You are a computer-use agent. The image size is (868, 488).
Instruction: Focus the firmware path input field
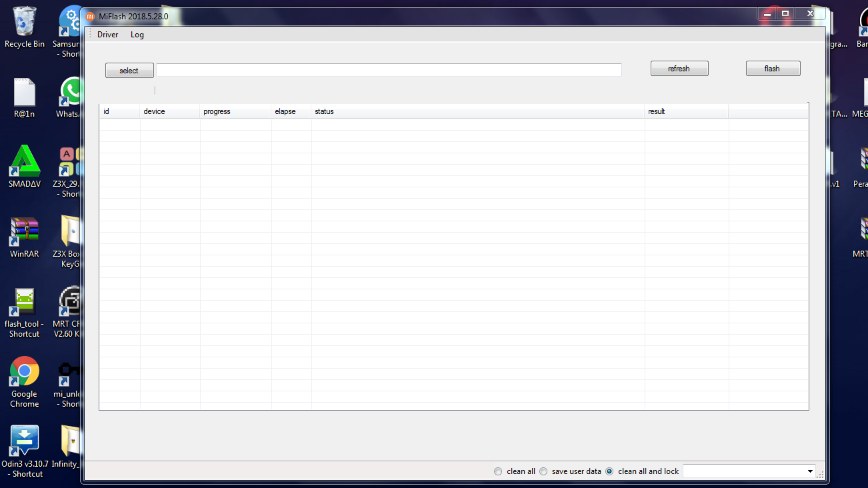pos(389,70)
